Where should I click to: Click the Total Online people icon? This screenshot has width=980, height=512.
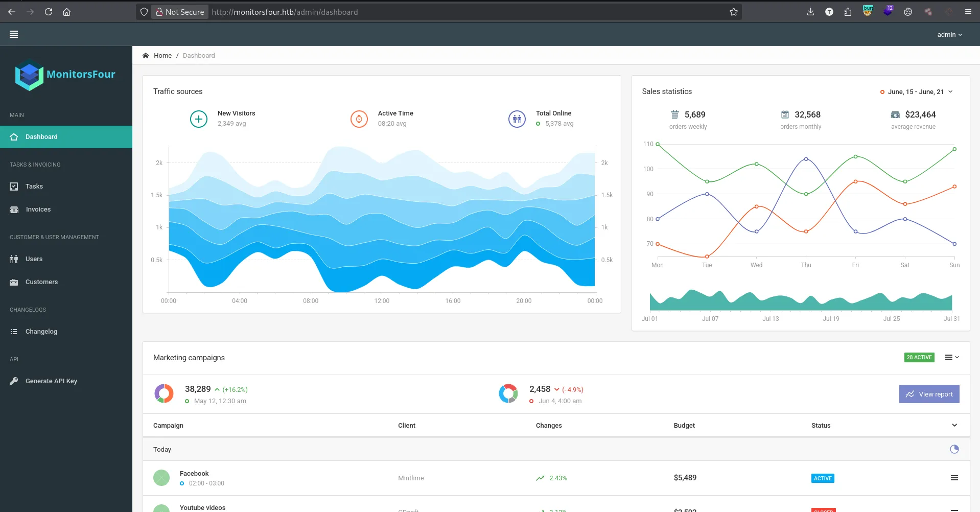(x=517, y=119)
